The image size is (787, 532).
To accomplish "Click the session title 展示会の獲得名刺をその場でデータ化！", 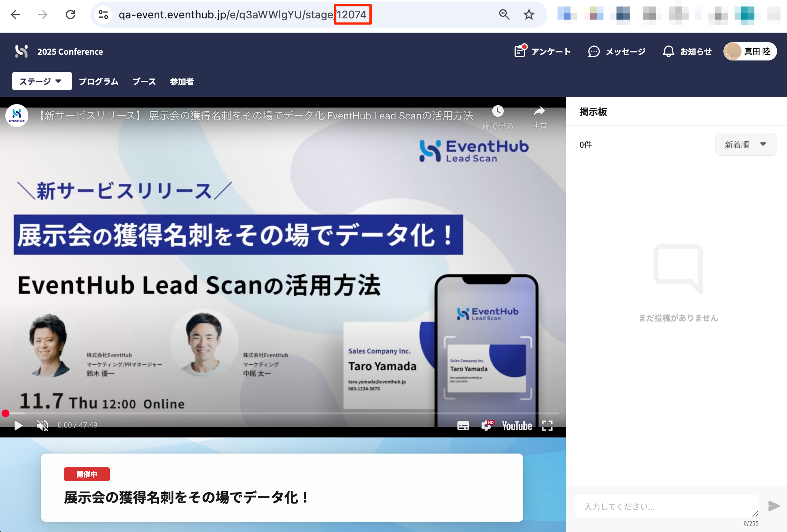I will 187,497.
